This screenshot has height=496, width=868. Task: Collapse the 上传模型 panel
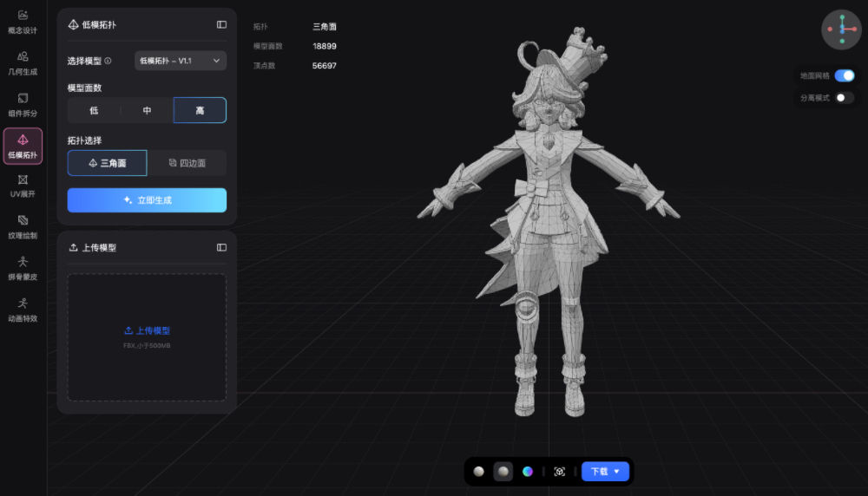(221, 248)
